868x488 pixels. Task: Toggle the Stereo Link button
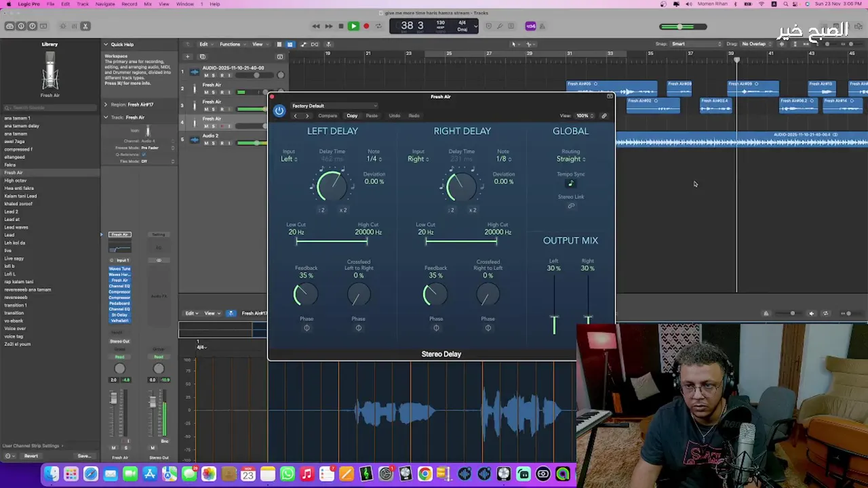tap(570, 205)
